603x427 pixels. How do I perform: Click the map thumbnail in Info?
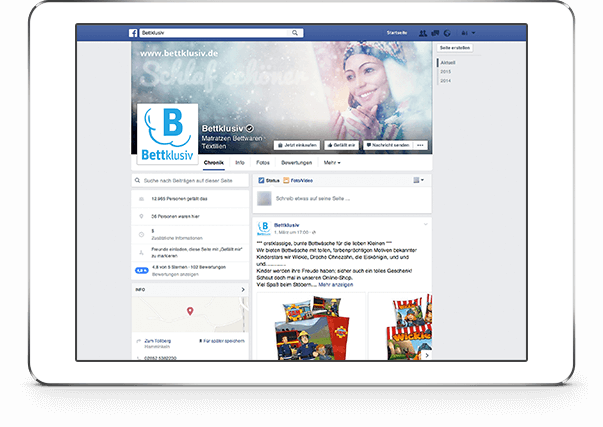[x=190, y=315]
